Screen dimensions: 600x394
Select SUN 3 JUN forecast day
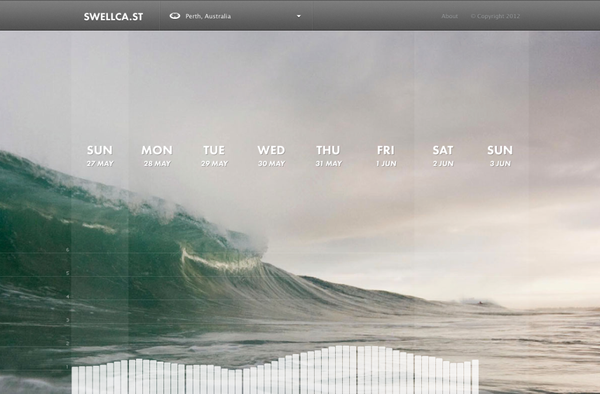[x=500, y=156]
